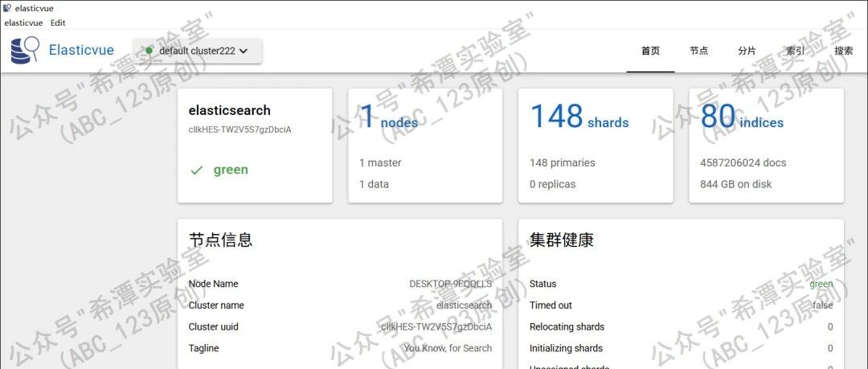Click the Node Name row label
This screenshot has height=369, width=868.
tap(213, 284)
